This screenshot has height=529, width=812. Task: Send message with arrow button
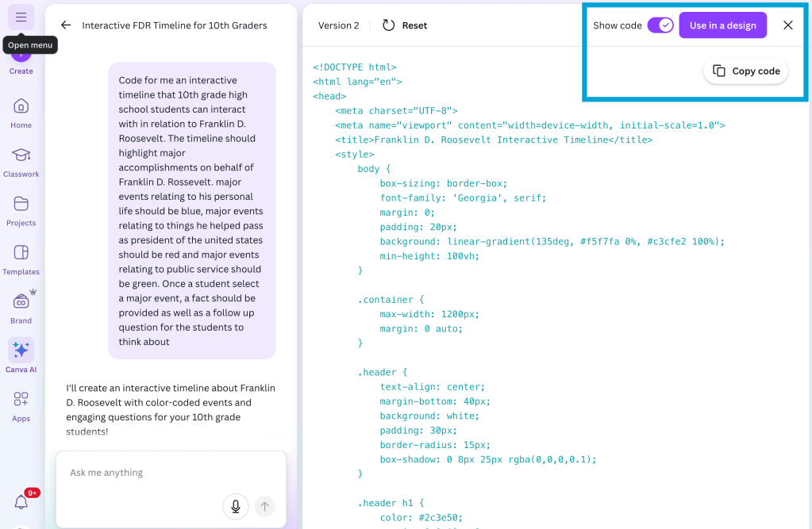click(265, 506)
